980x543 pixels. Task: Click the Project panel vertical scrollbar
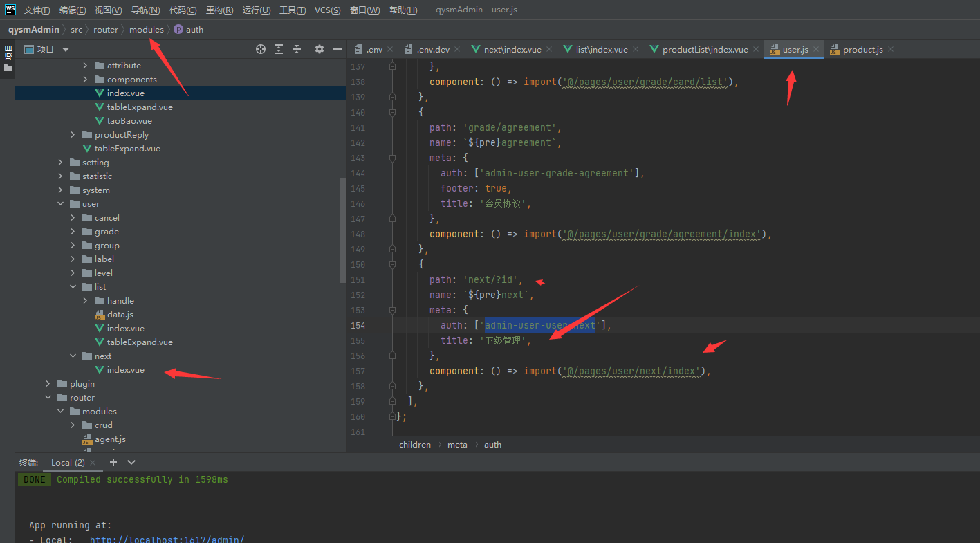[x=343, y=230]
